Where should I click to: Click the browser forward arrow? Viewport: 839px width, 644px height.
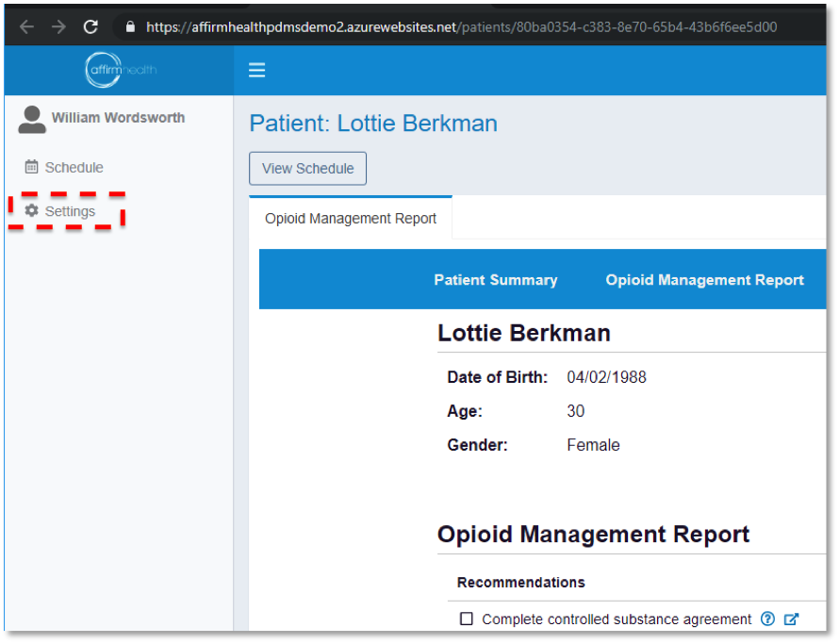(58, 26)
